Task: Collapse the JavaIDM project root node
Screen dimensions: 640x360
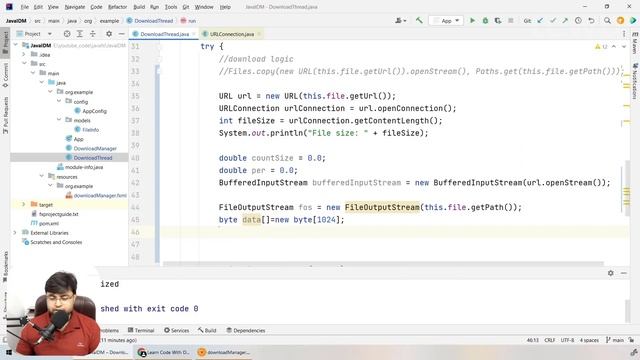Action: [x=16, y=45]
